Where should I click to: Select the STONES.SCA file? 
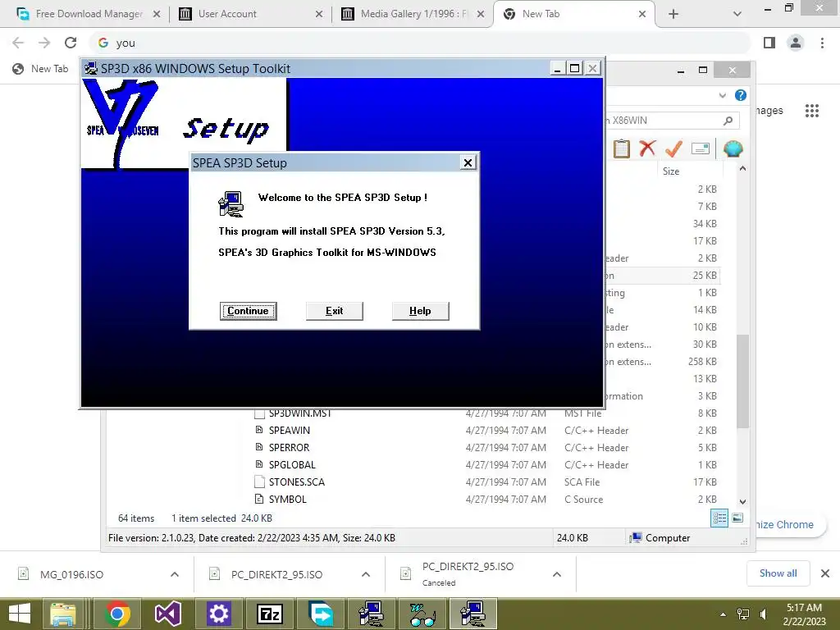coord(486,482)
